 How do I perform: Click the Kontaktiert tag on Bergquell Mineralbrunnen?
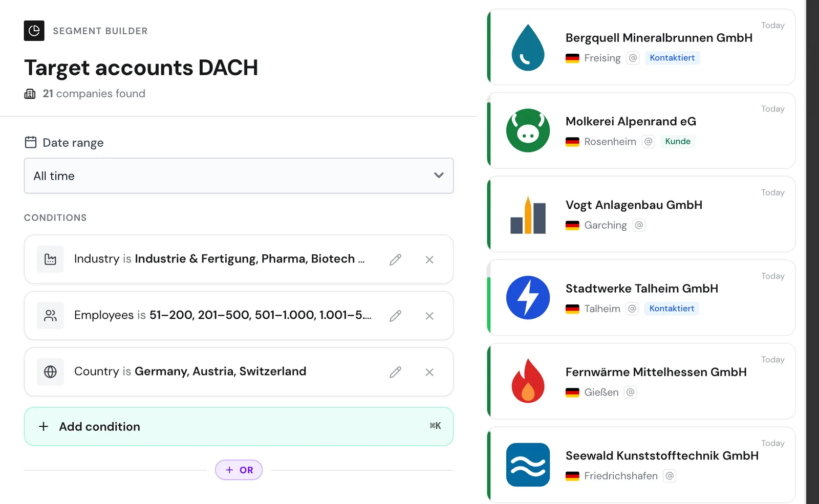(x=672, y=58)
